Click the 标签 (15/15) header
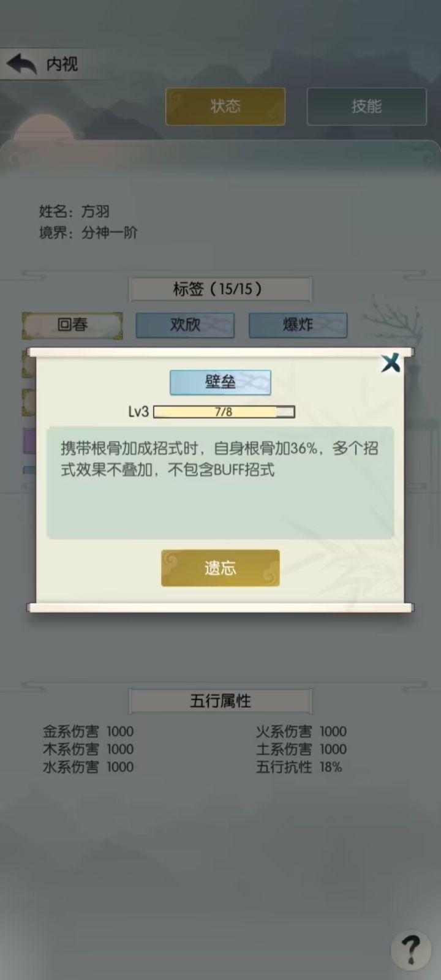 pos(221,288)
